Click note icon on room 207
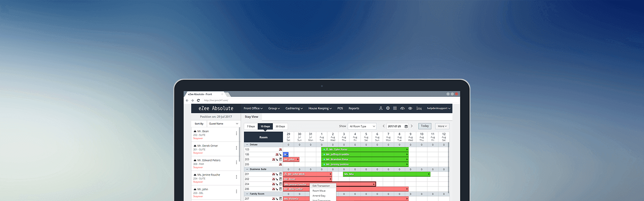644x201 pixels. tap(281, 199)
